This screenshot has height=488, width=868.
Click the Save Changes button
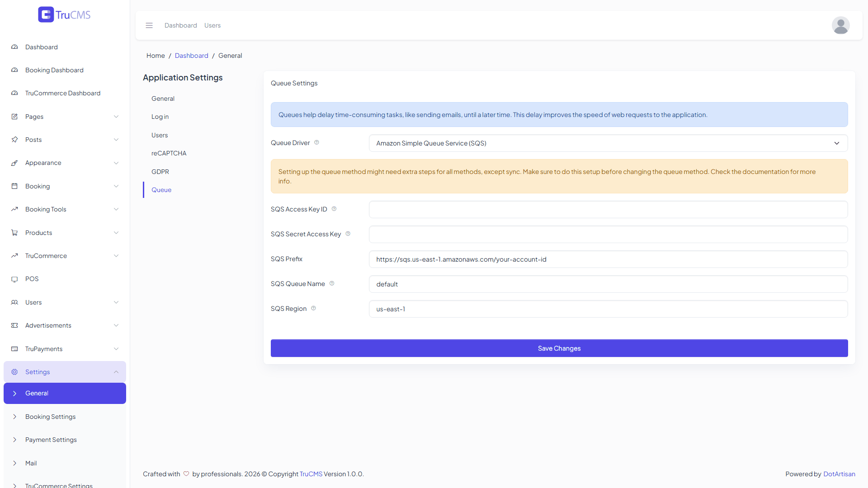click(559, 348)
